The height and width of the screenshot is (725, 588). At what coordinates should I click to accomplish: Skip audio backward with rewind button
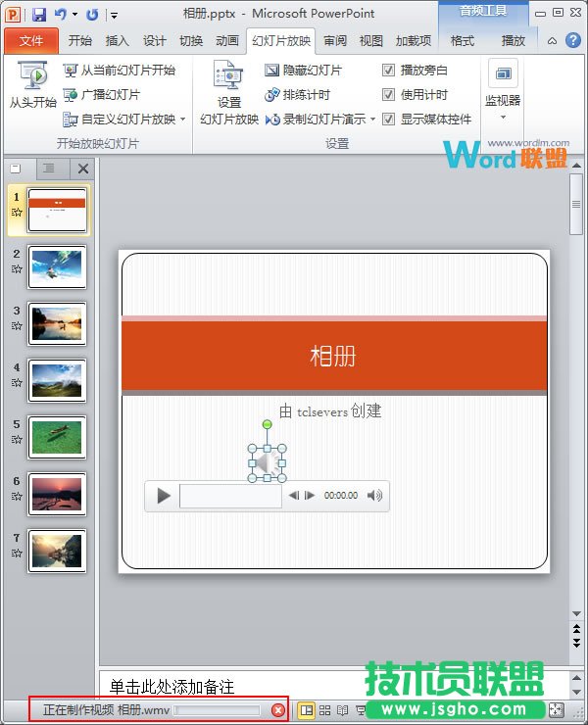click(x=294, y=496)
